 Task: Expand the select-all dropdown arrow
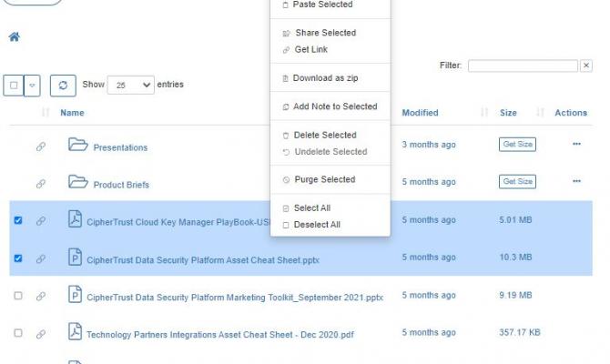(34, 85)
